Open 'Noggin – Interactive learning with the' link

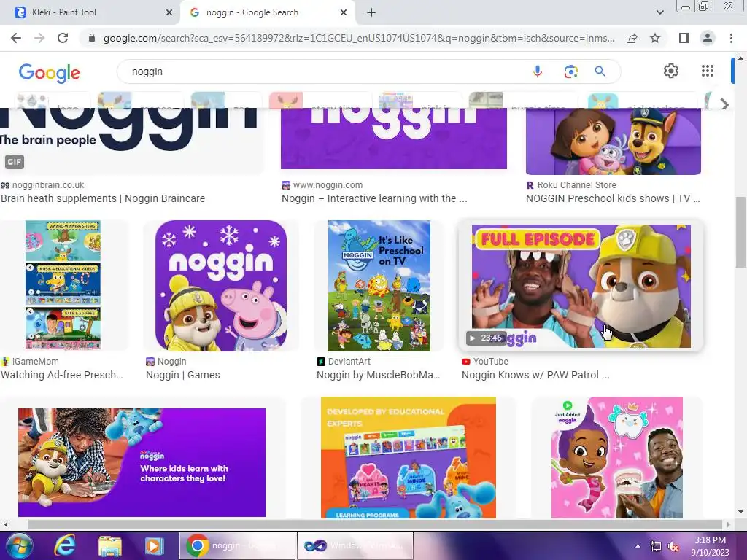(x=374, y=198)
